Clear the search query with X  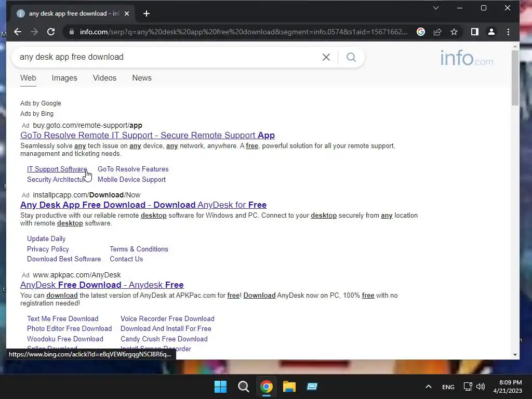click(x=326, y=57)
